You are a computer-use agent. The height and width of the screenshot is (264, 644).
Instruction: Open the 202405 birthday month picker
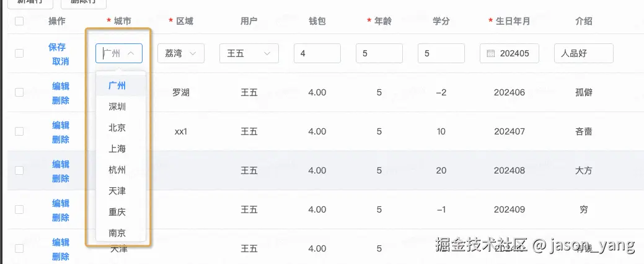click(514, 54)
